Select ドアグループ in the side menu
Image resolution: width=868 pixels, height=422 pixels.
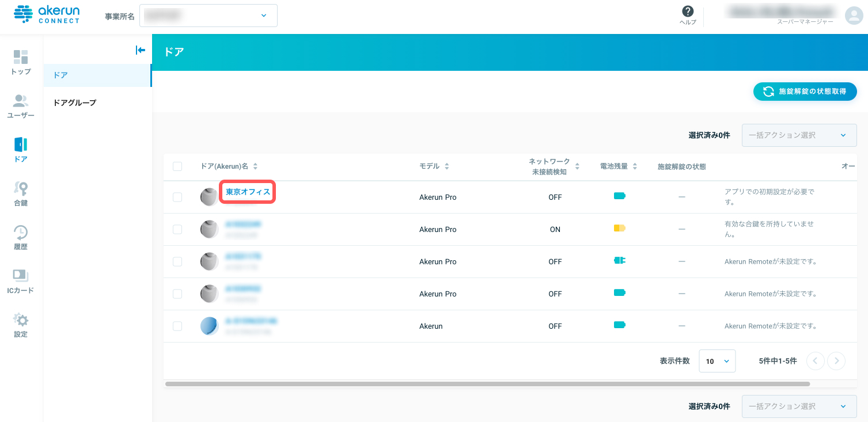[75, 102]
